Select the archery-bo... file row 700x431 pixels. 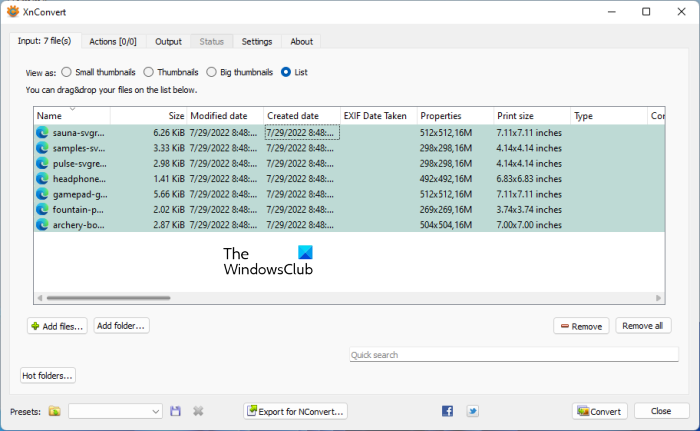point(349,225)
